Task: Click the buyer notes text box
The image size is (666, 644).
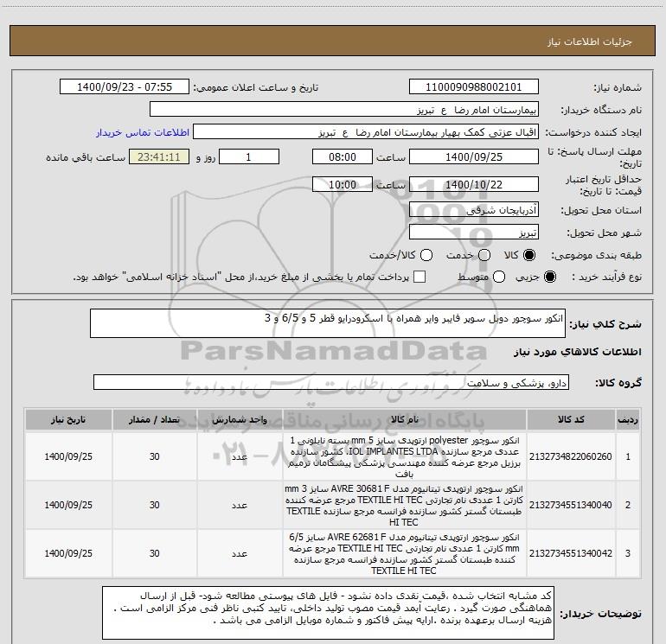Action: 328,613
